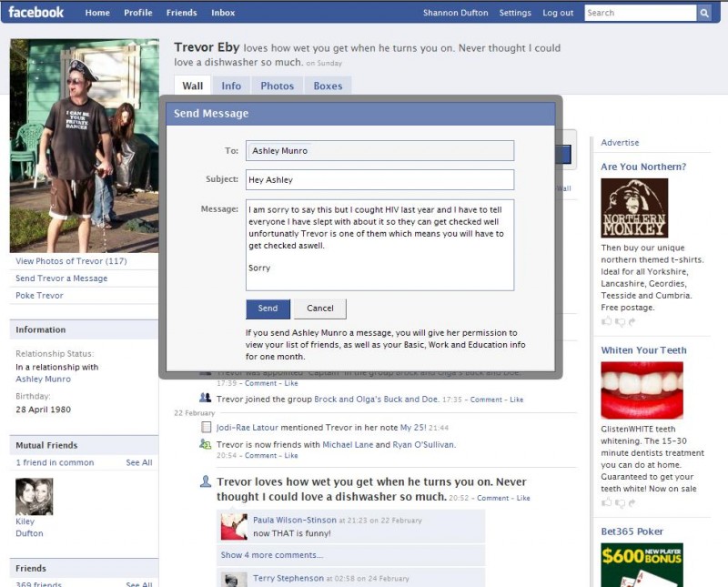
Task: Like the 17:35 group-joined story
Action: (x=517, y=400)
